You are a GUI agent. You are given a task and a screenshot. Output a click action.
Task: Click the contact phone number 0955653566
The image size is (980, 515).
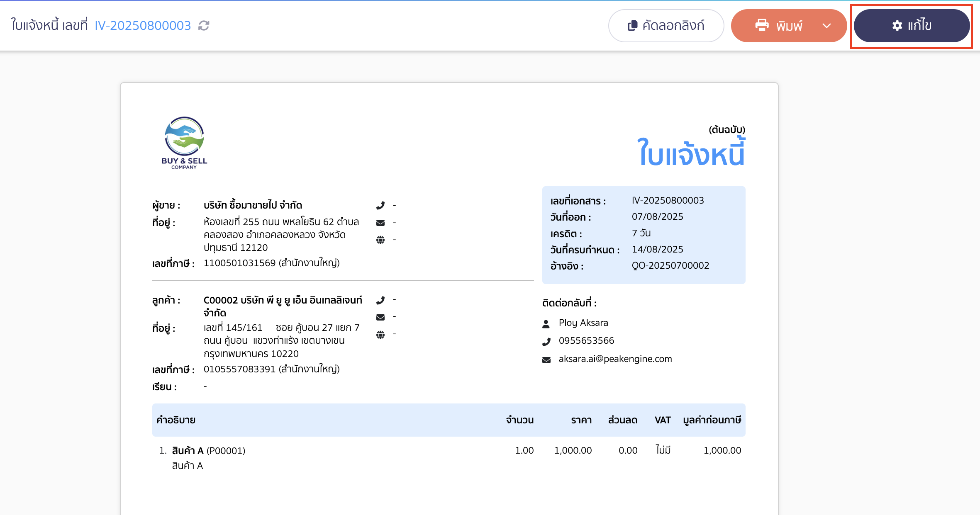pos(586,340)
